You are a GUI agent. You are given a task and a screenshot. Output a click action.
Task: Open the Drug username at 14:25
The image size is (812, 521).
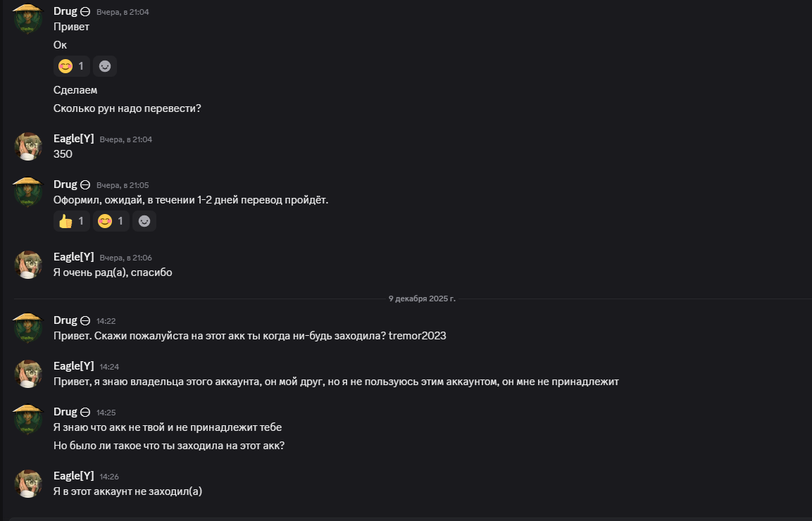point(65,411)
